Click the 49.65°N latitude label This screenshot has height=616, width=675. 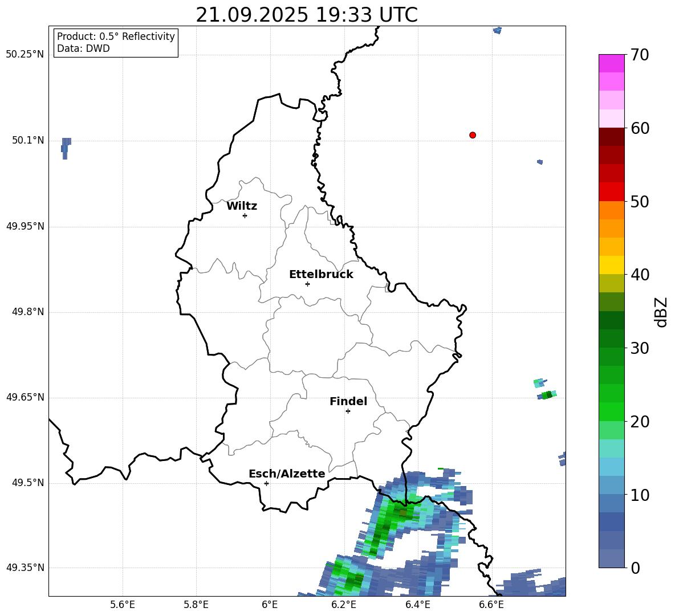(x=25, y=397)
